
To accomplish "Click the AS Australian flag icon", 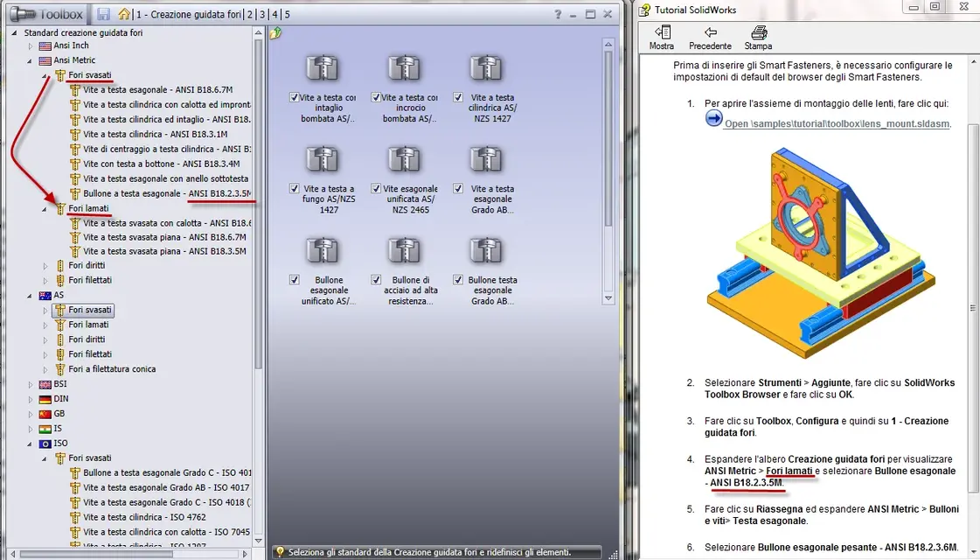I will (x=45, y=296).
